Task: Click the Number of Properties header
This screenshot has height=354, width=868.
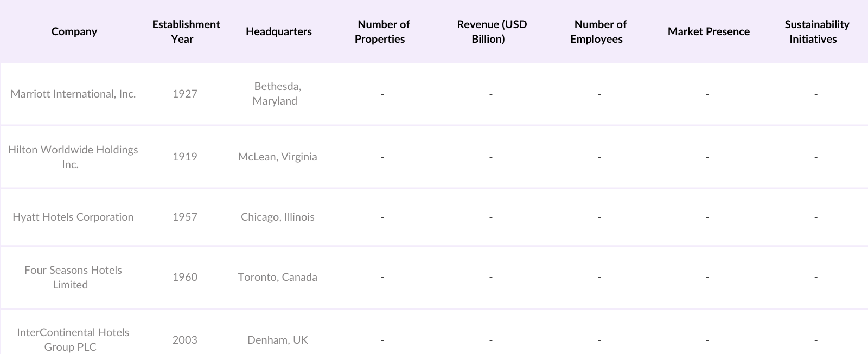Action: pyautogui.click(x=382, y=31)
